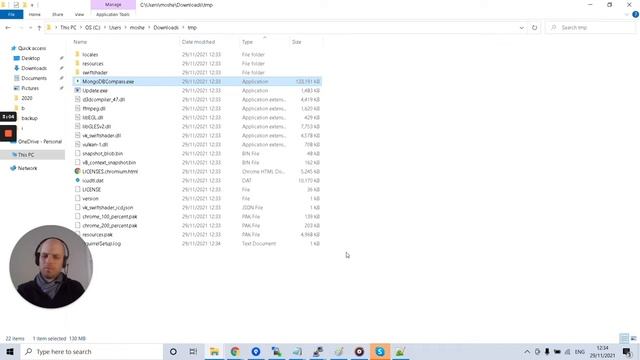Click the microphone tray icon

click(547, 351)
